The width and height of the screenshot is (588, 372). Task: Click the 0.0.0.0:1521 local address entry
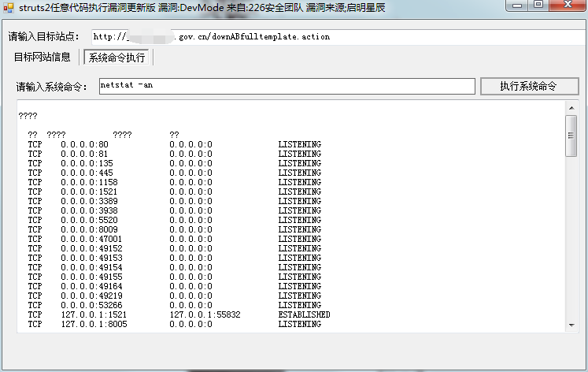tap(89, 192)
